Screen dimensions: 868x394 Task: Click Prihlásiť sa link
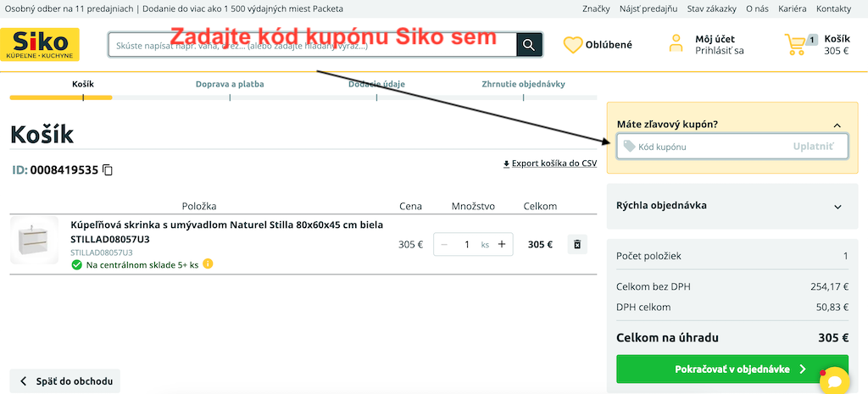[x=719, y=50]
